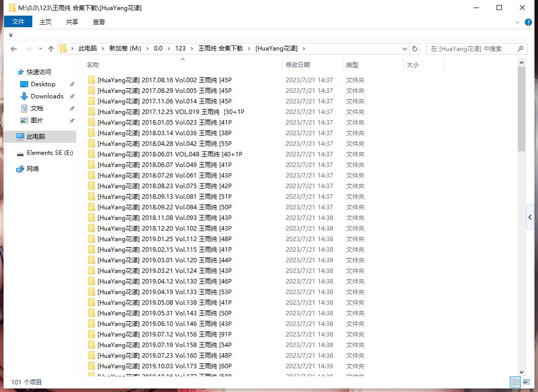This screenshot has height=392, width=538.
Task: Click file list scroll down arrow
Action: coord(521,372)
